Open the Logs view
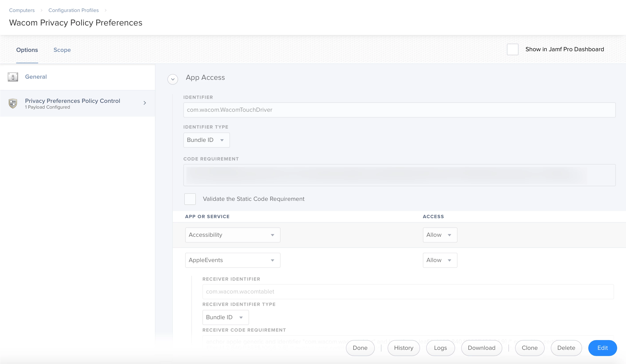 (440, 348)
